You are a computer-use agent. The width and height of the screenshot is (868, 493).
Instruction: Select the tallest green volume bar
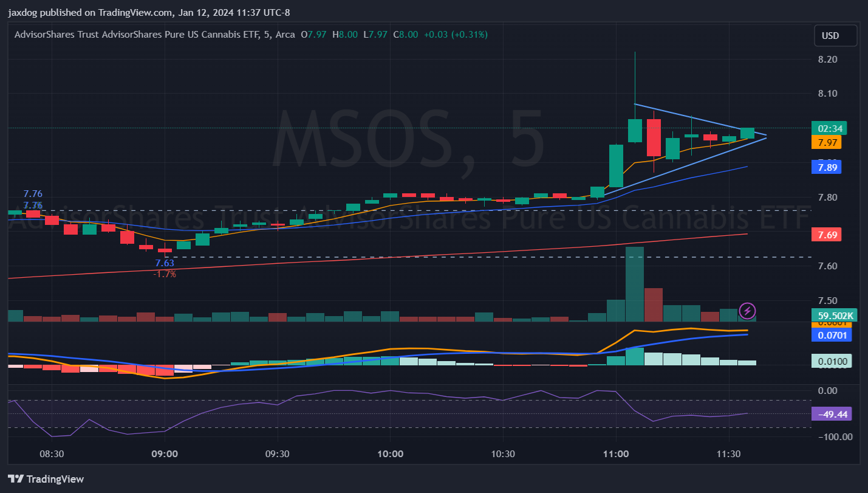(635, 284)
